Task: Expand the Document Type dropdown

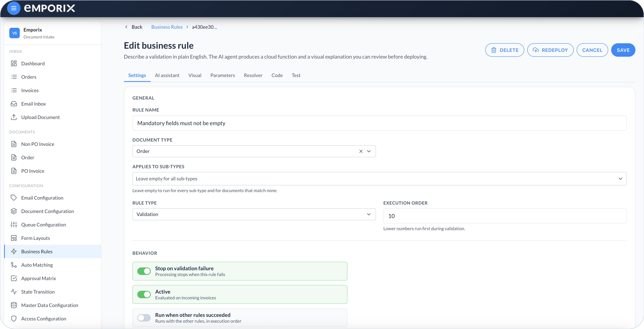Action: (x=369, y=151)
